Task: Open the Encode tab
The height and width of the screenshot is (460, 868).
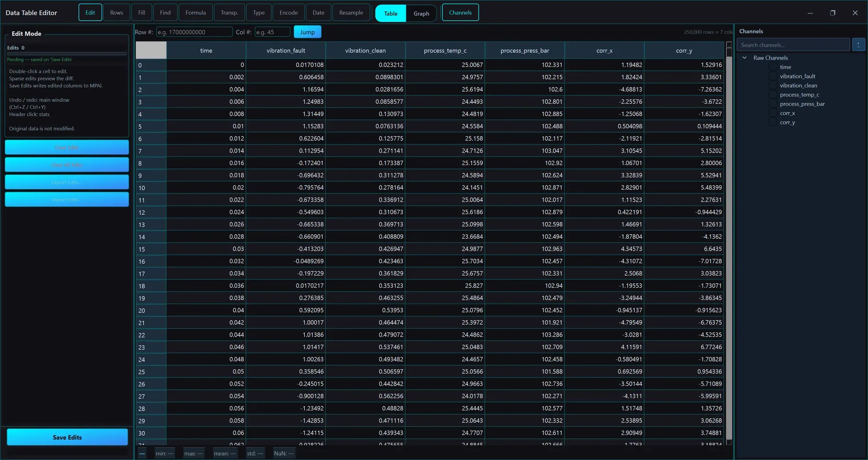Action: click(289, 13)
